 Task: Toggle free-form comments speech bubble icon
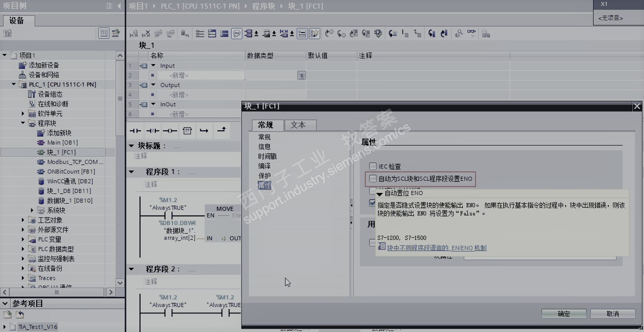pyautogui.click(x=237, y=34)
